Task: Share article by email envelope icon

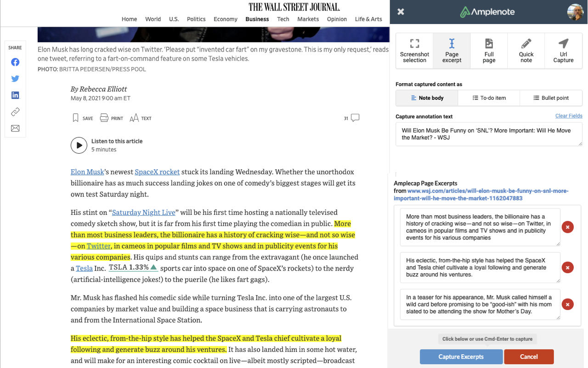Action: click(x=15, y=128)
